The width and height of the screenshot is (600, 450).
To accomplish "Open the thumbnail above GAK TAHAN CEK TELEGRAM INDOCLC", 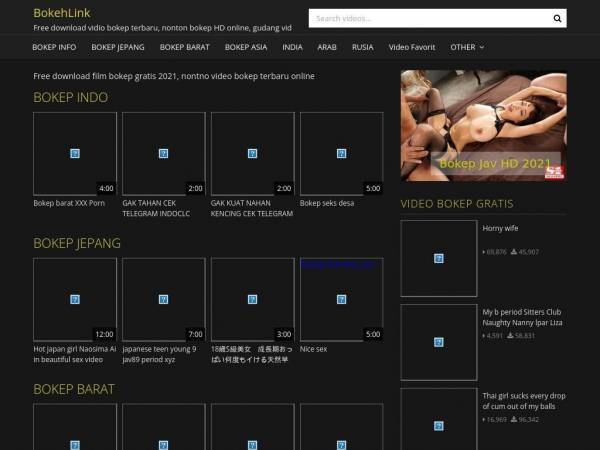I will pos(164,153).
